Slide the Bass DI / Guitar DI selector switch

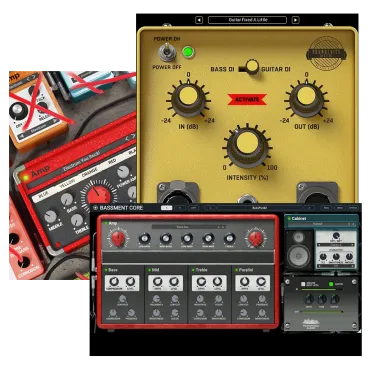[249, 67]
